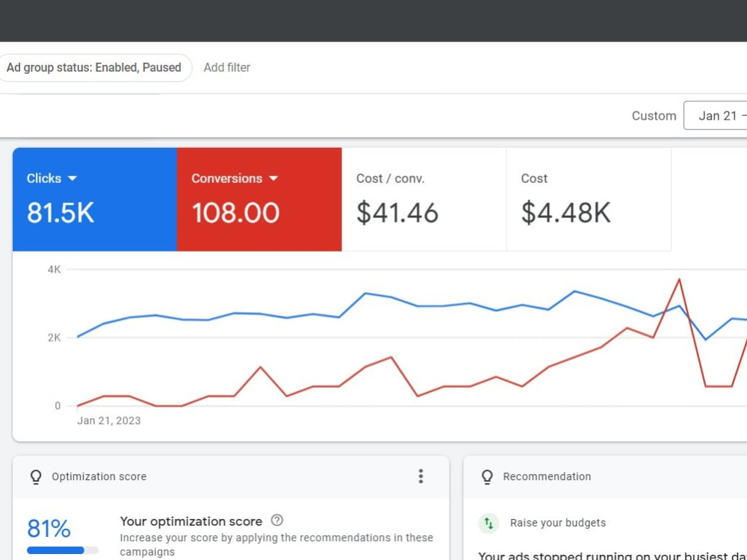Click the Recommendation lightbulb icon

click(x=487, y=476)
